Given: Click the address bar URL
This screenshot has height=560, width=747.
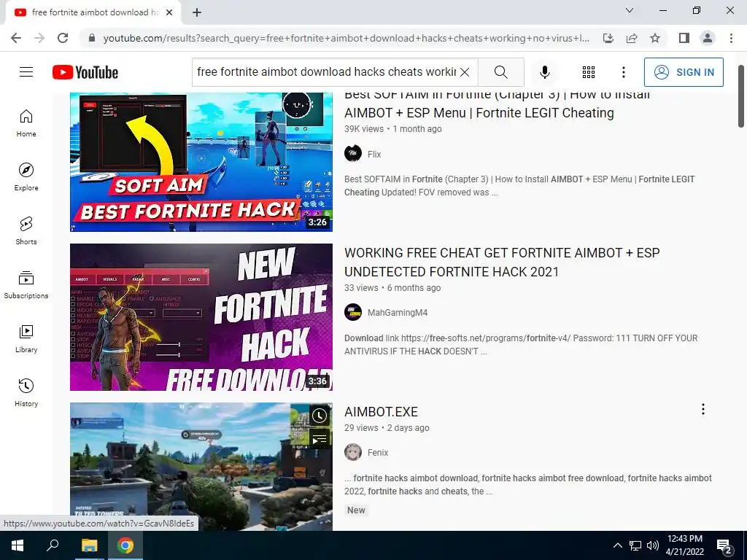Looking at the screenshot, I should [x=347, y=38].
